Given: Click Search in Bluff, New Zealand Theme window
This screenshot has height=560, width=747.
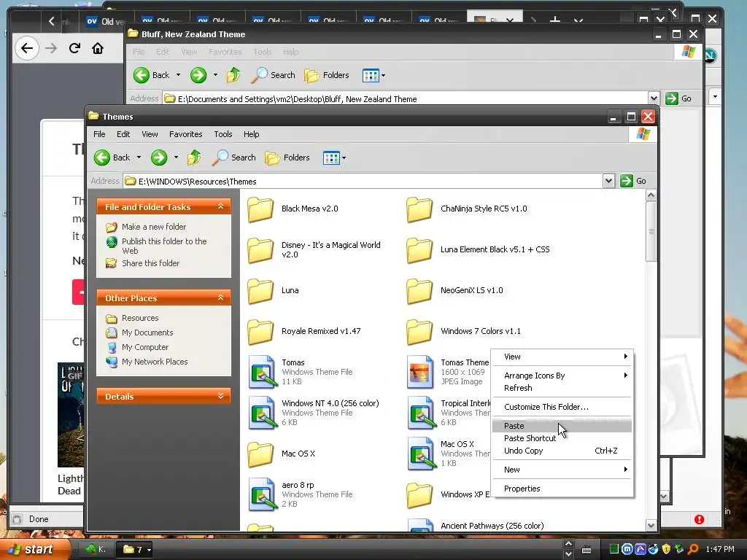Looking at the screenshot, I should coord(274,75).
